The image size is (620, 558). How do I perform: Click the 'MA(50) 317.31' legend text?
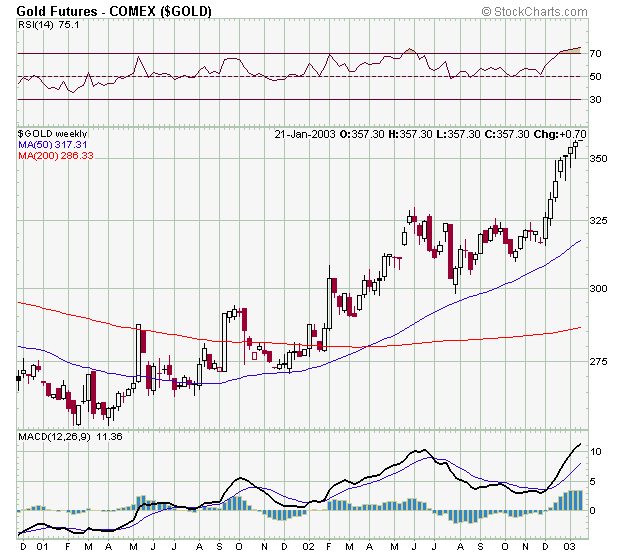53,144
